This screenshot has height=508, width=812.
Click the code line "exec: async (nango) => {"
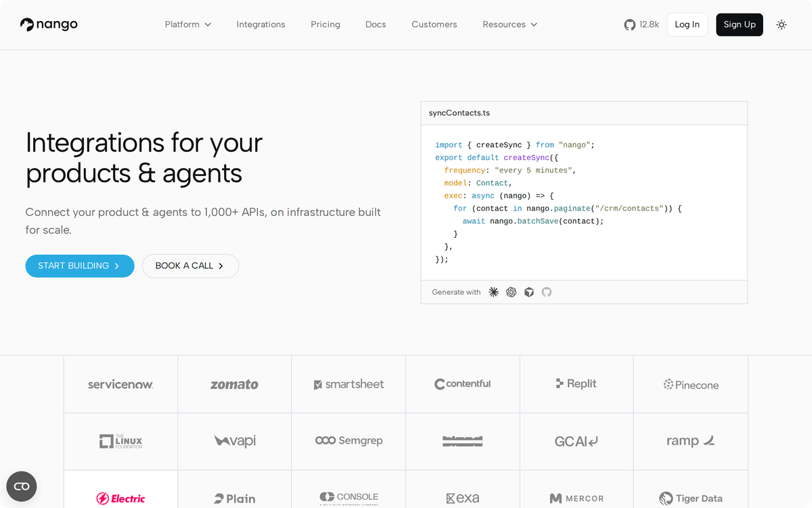(499, 196)
